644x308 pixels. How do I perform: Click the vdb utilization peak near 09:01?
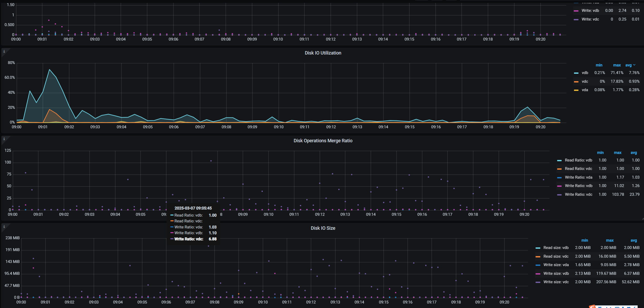tap(49, 70)
